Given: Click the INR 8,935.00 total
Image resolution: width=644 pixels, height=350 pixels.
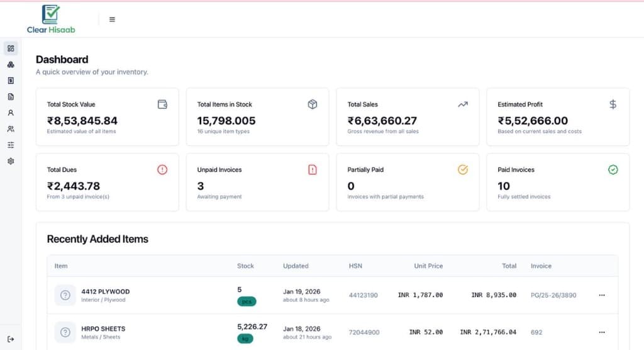Looking at the screenshot, I should tap(494, 295).
